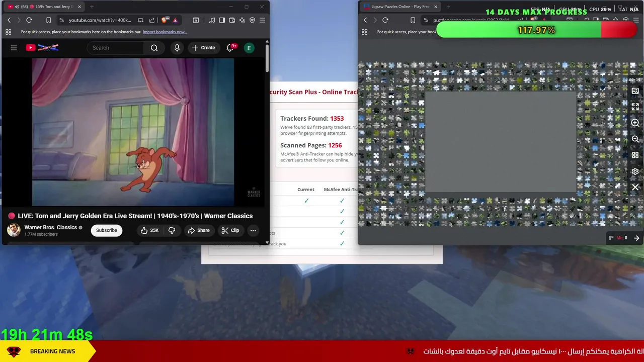Image resolution: width=644 pixels, height=362 pixels.
Task: Reload the YouTube browser page
Action: point(29,20)
